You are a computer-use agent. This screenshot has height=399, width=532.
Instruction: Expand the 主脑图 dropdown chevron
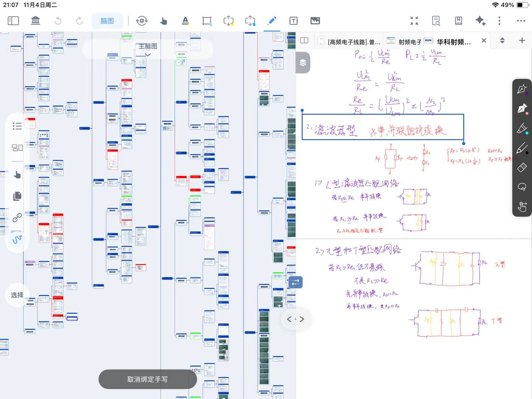[x=148, y=55]
